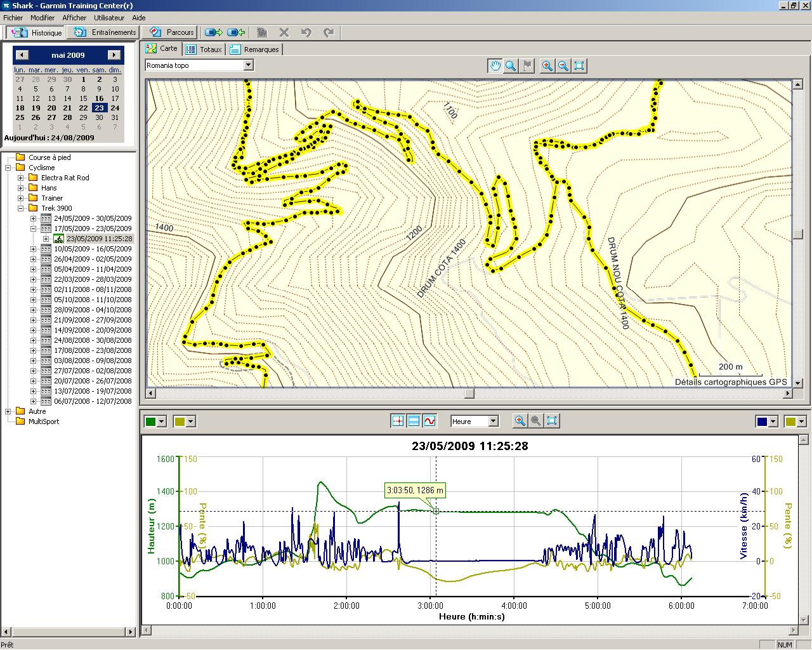The height and width of the screenshot is (650, 812).
Task: Expand the Trainer folder
Action: coord(20,198)
